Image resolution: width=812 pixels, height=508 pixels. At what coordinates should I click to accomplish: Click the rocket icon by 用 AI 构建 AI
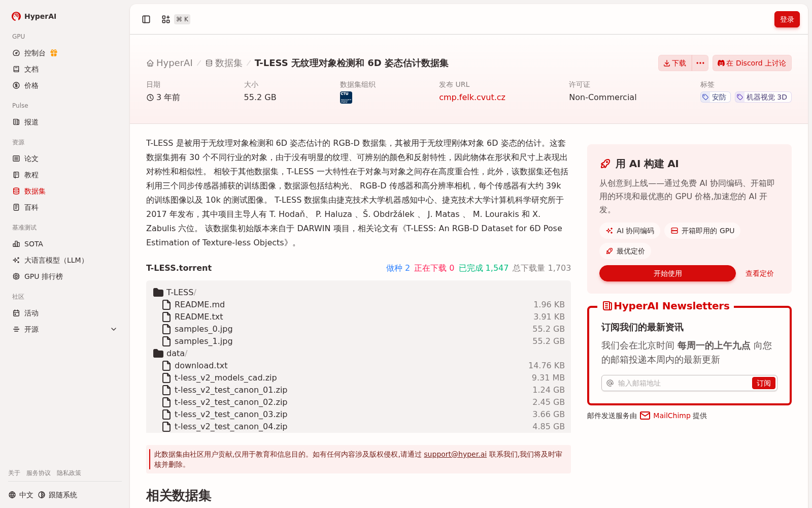(605, 164)
